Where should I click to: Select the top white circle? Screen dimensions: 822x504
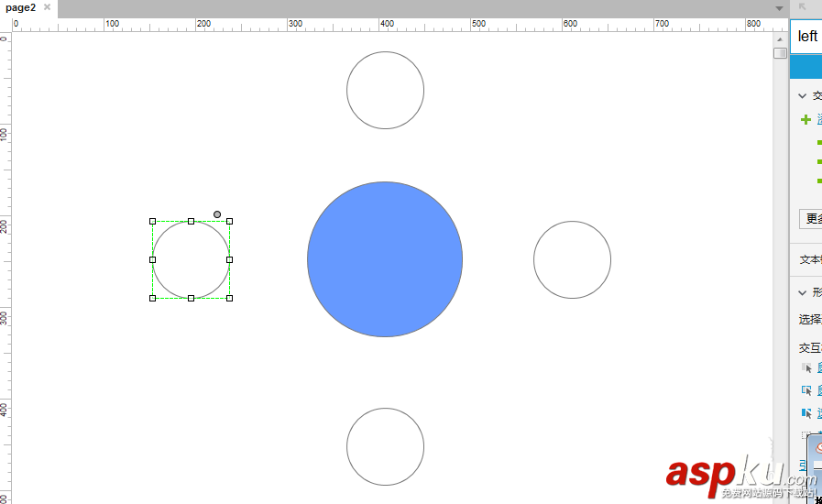tap(385, 90)
